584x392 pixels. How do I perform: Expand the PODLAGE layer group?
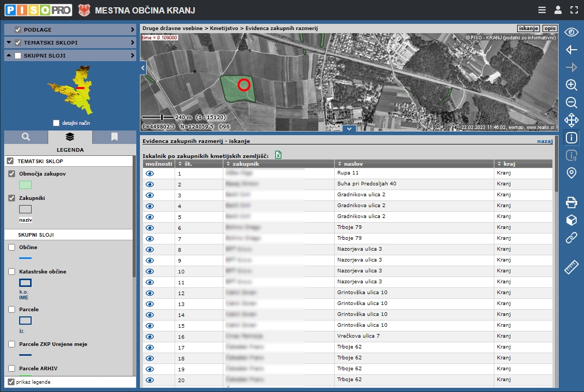[x=132, y=30]
